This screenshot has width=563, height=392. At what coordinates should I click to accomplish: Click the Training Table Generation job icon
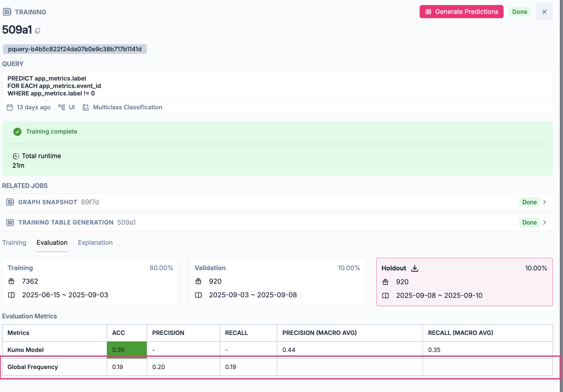(10, 222)
